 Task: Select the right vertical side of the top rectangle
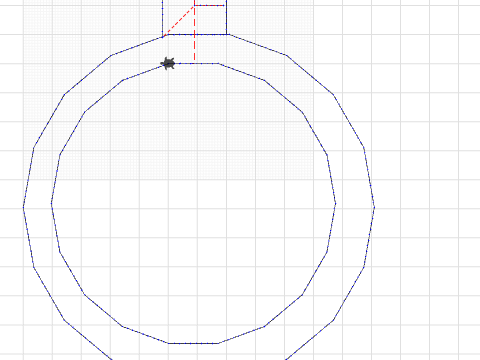pyautogui.click(x=227, y=17)
